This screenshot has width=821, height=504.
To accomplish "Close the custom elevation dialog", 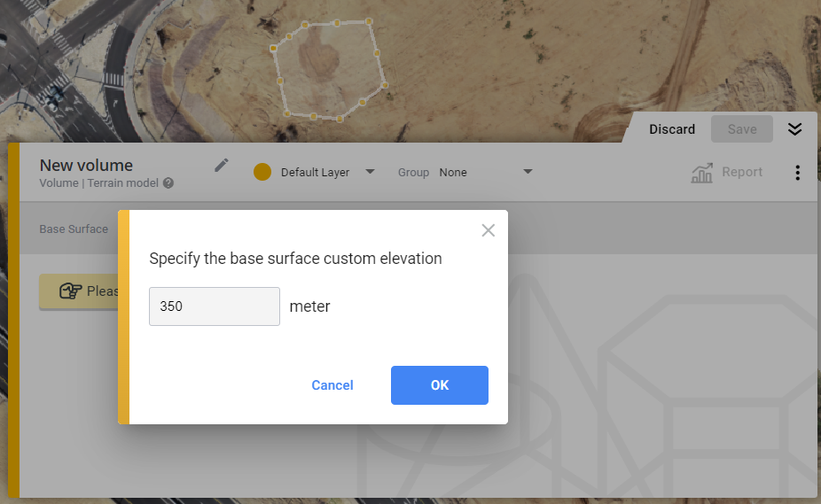I will coord(488,230).
